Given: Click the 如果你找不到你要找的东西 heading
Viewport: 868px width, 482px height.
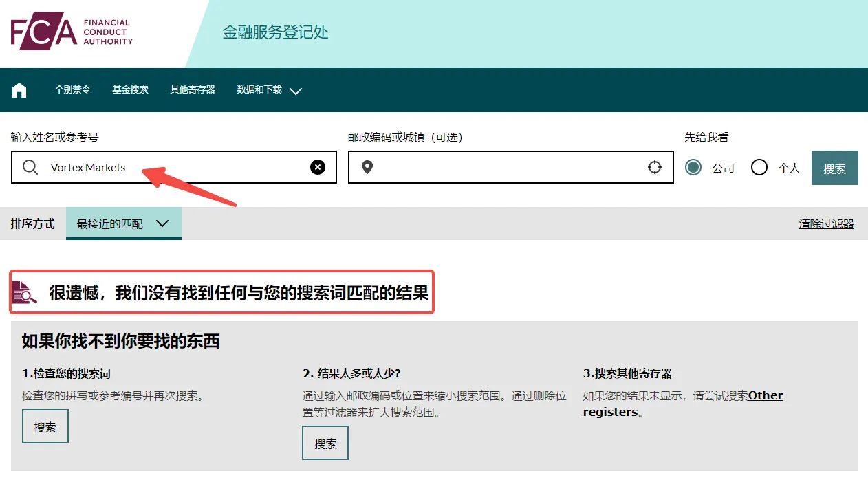Looking at the screenshot, I should [x=121, y=341].
